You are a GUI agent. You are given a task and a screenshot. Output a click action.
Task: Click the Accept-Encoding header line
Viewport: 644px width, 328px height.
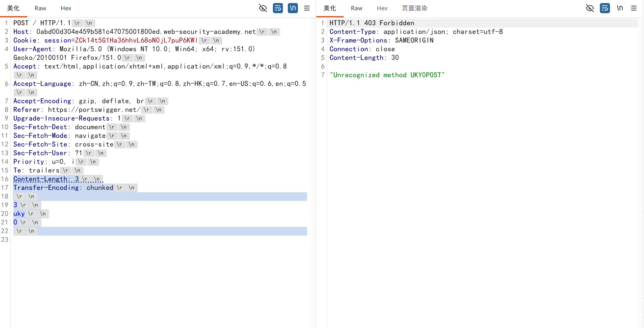(x=78, y=101)
